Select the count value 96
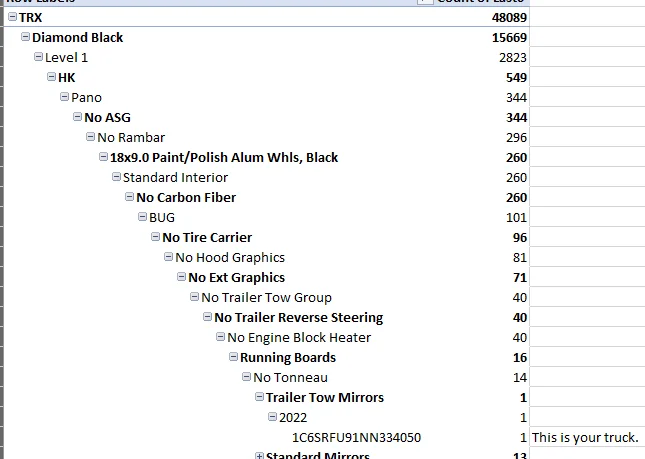This screenshot has width=645, height=459. click(x=520, y=237)
